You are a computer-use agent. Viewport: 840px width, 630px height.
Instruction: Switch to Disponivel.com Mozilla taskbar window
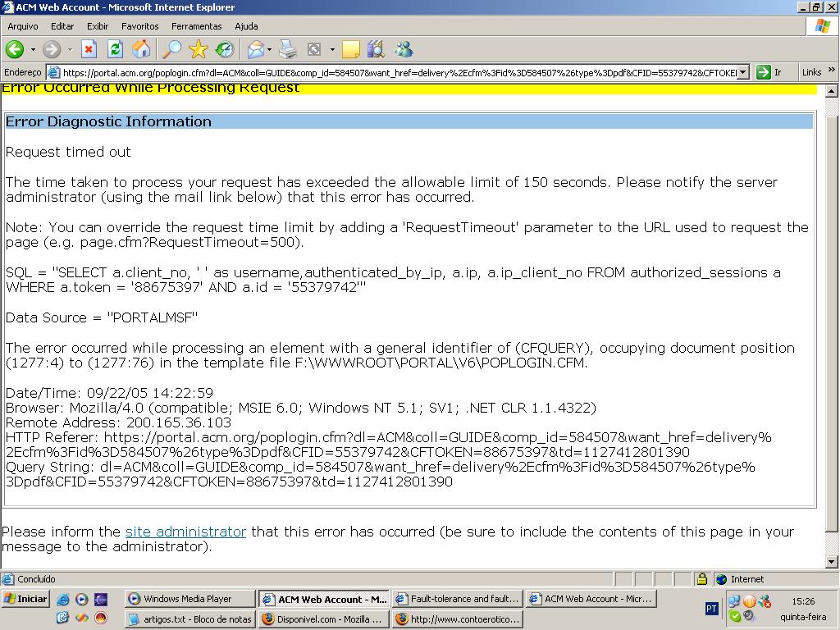click(x=323, y=619)
